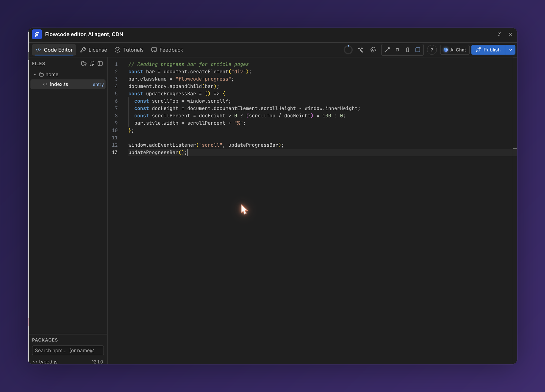Click the docHeight declaration on line 7

coord(247,108)
